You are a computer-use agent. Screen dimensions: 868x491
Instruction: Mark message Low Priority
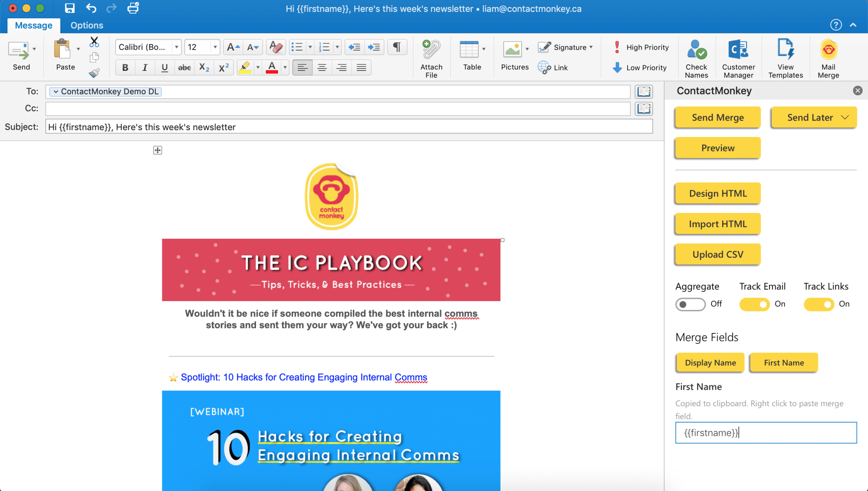coord(640,67)
